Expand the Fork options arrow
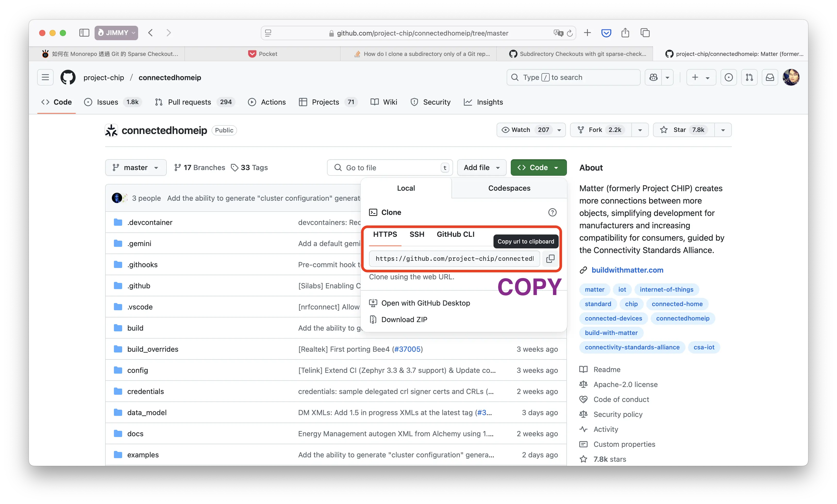 pos(640,130)
